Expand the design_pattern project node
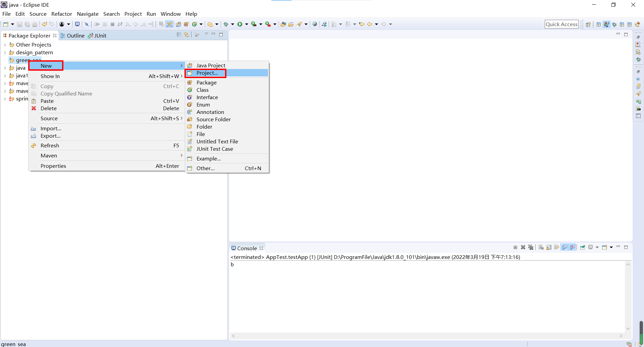The height and width of the screenshot is (347, 644). click(5, 53)
